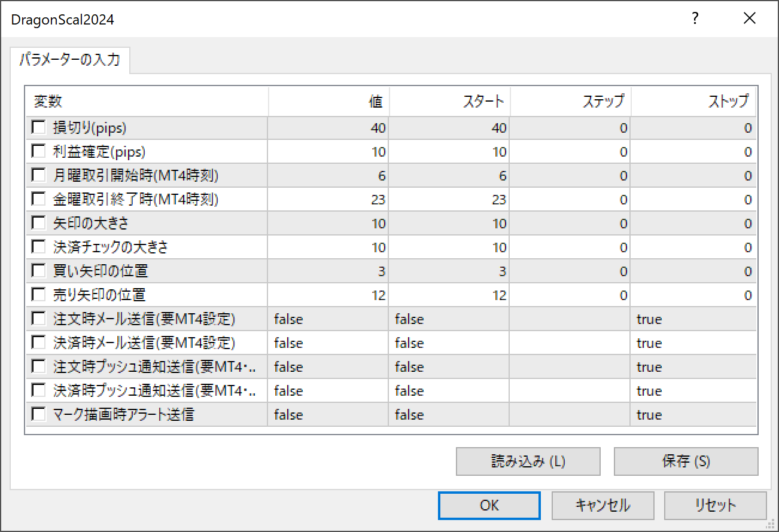
Task: Select スタート cell of 金曜取引終了時 row
Action: [449, 199]
